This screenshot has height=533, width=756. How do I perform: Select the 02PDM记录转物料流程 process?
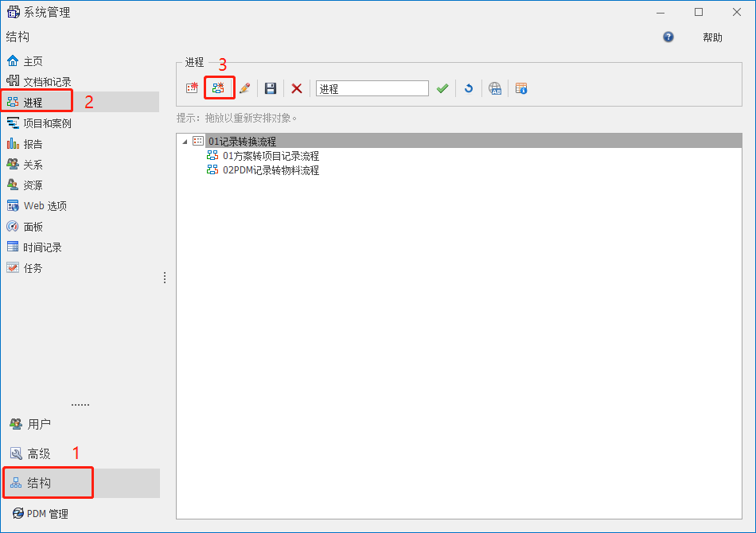(x=271, y=170)
